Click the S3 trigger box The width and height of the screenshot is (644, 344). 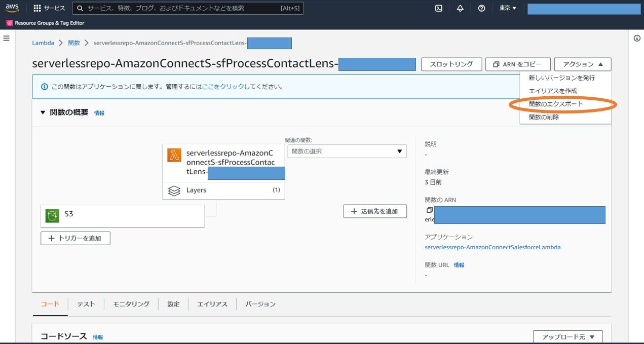(123, 216)
